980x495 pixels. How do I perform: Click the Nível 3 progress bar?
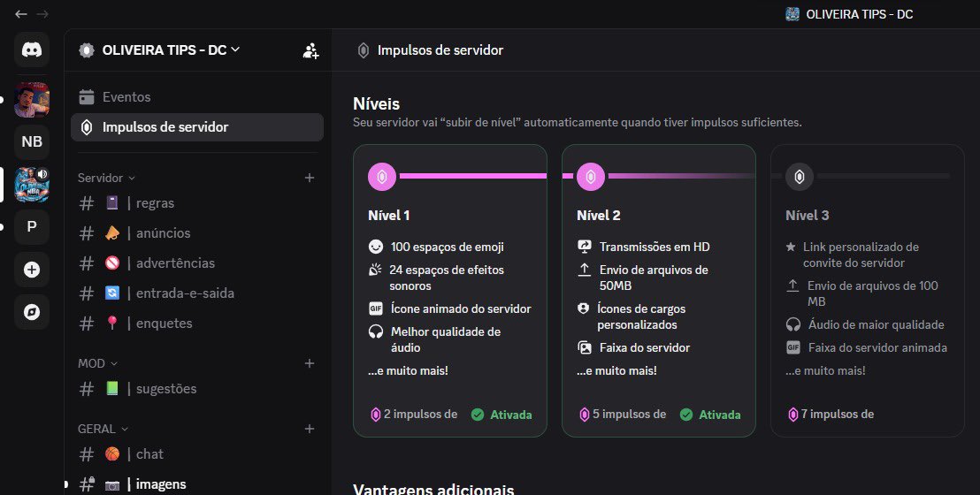pyautogui.click(x=883, y=176)
